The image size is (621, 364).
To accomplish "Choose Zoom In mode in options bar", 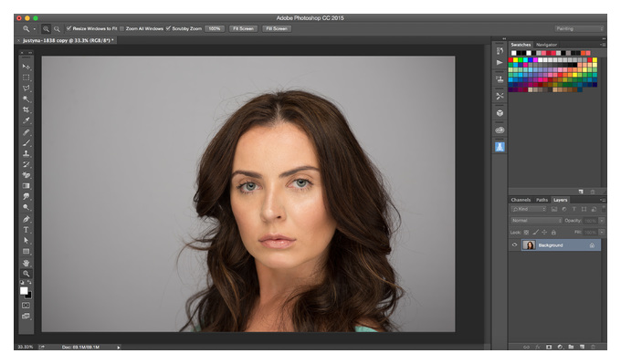I will tap(46, 29).
